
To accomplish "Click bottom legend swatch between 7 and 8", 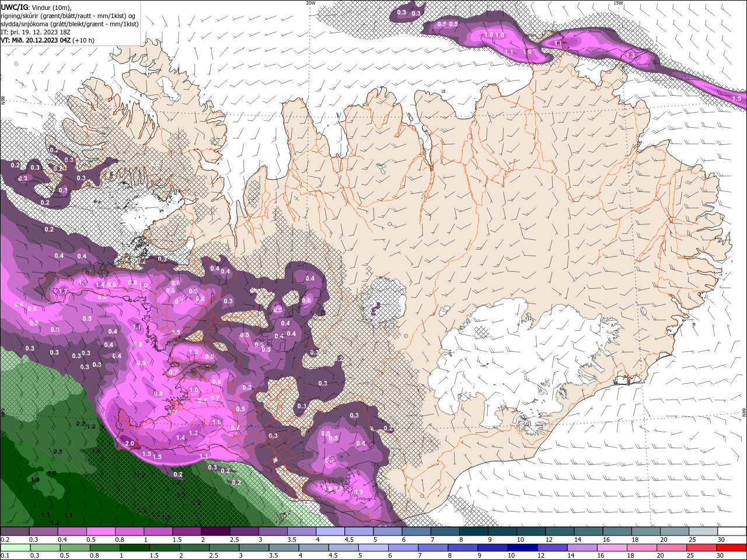I will (x=432, y=548).
